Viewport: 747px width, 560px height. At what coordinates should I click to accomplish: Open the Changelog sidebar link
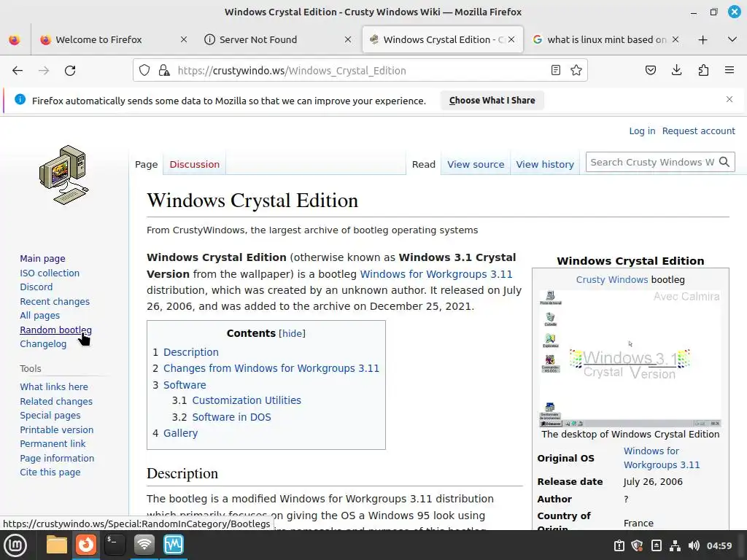(x=43, y=344)
